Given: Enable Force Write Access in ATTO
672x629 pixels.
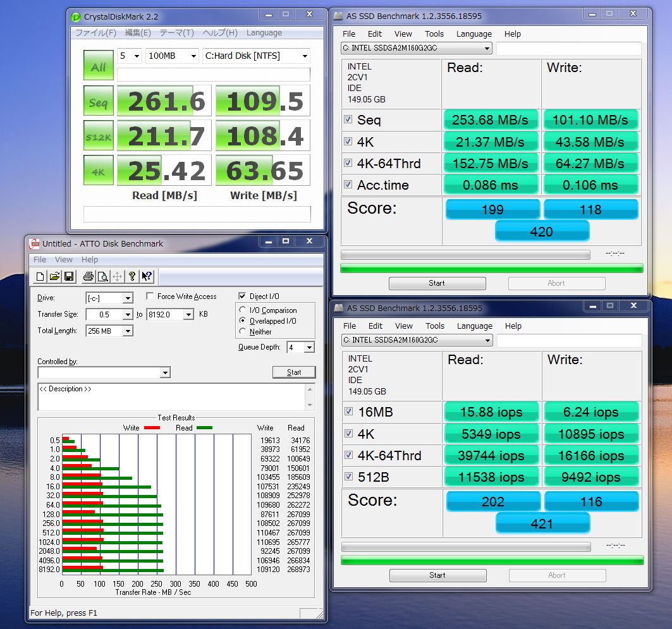Looking at the screenshot, I should click(x=150, y=296).
